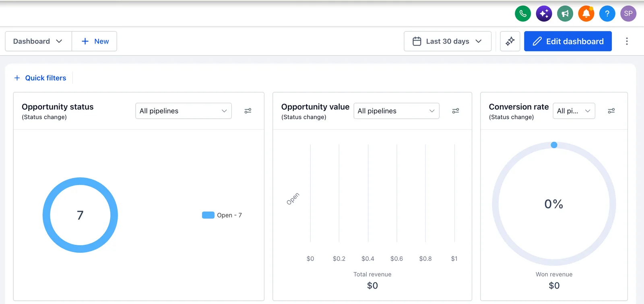The width and height of the screenshot is (644, 304).
Task: Open the SP user profile avatar
Action: pyautogui.click(x=628, y=14)
